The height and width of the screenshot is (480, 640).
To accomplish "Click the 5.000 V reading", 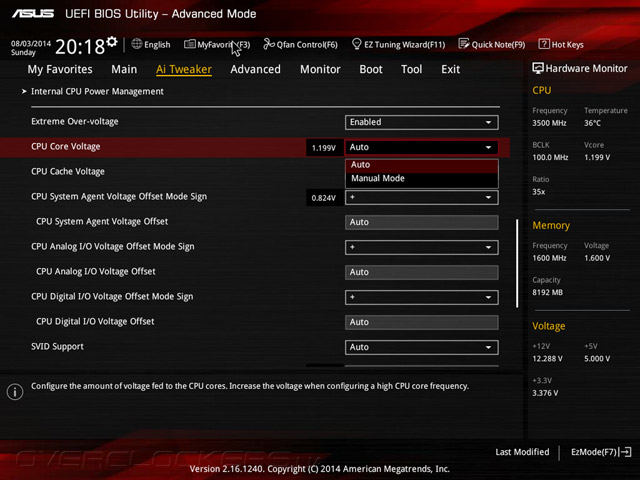I will [597, 359].
